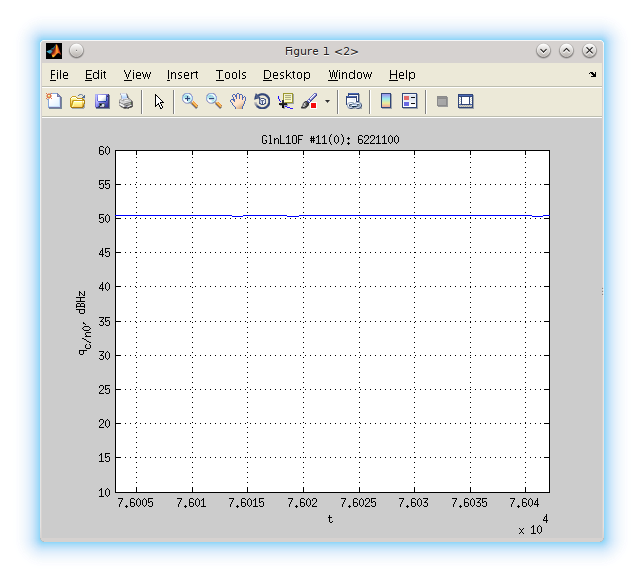Click the x-axis label t
This screenshot has height=582, width=644.
point(330,519)
